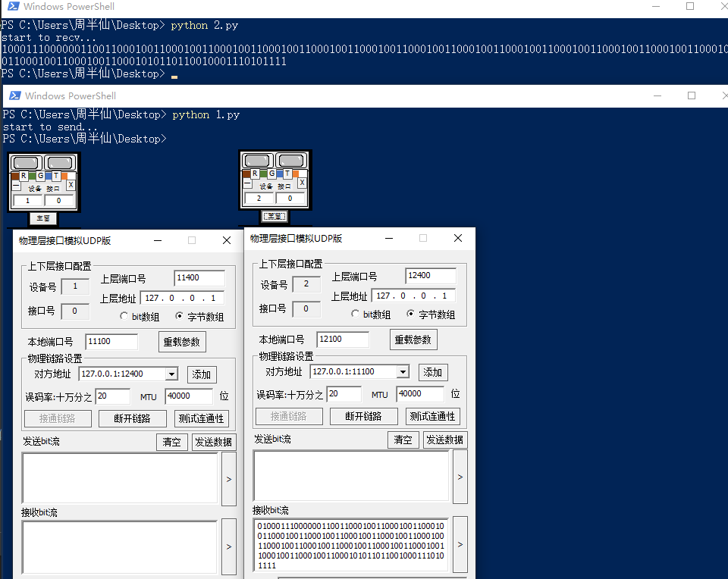Click 上层地址 IP field in device 1 window
The width and height of the screenshot is (728, 579).
point(182,298)
